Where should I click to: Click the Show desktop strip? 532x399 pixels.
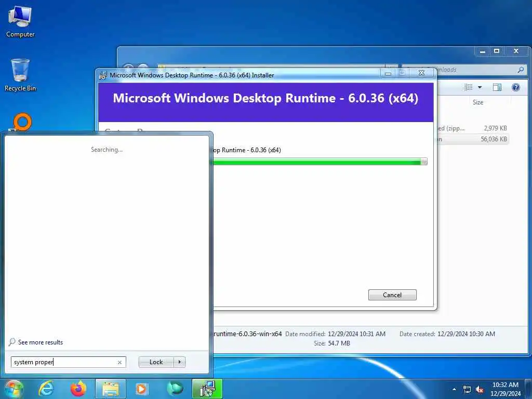[528, 389]
